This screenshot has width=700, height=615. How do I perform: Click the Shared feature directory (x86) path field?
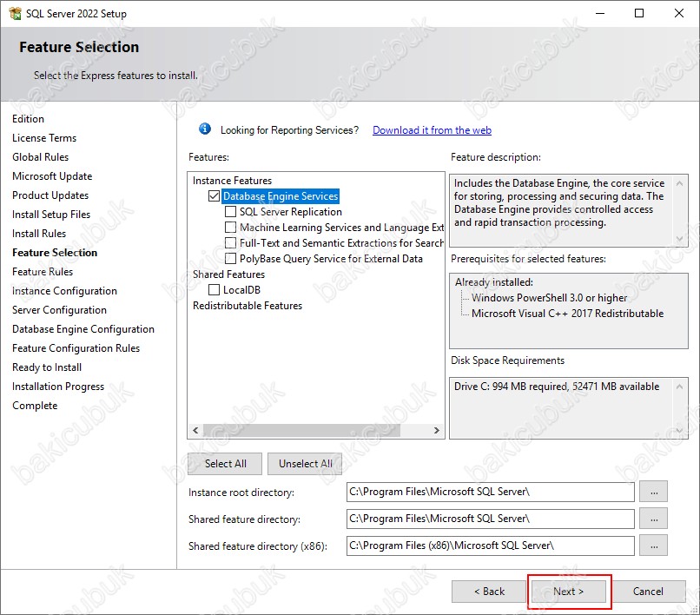[490, 546]
